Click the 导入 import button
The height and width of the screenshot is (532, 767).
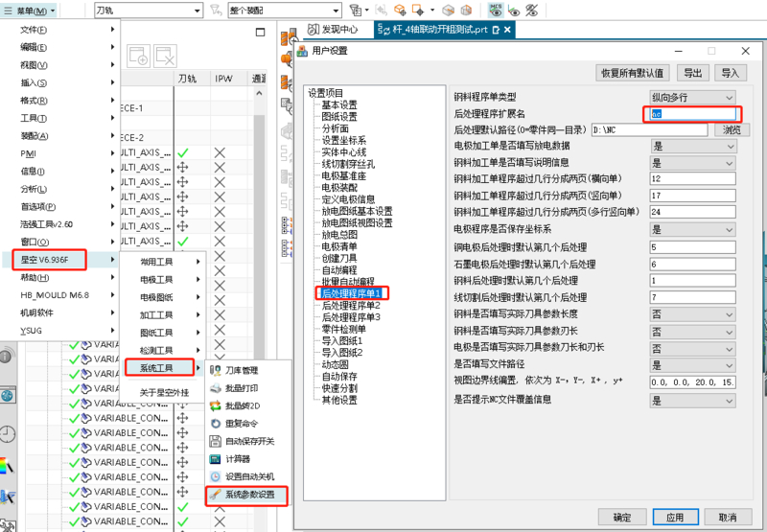tap(731, 74)
